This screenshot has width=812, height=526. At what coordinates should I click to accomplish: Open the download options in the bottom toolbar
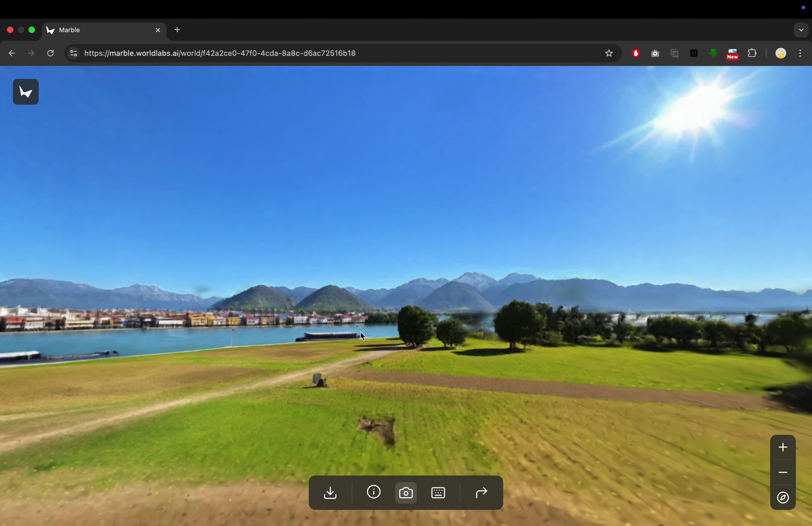click(330, 493)
